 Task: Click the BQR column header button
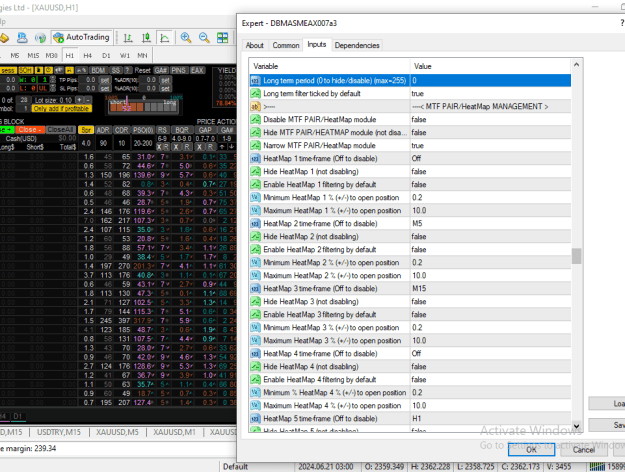click(182, 130)
